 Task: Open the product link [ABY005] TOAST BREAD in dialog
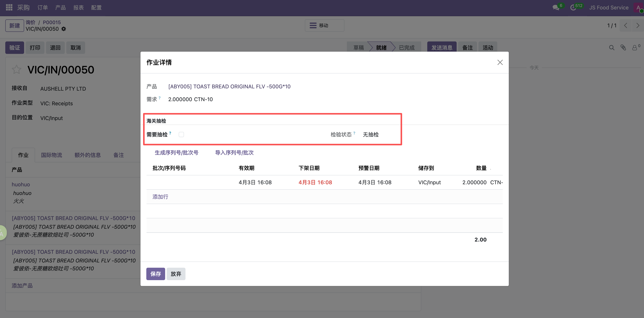pyautogui.click(x=229, y=87)
